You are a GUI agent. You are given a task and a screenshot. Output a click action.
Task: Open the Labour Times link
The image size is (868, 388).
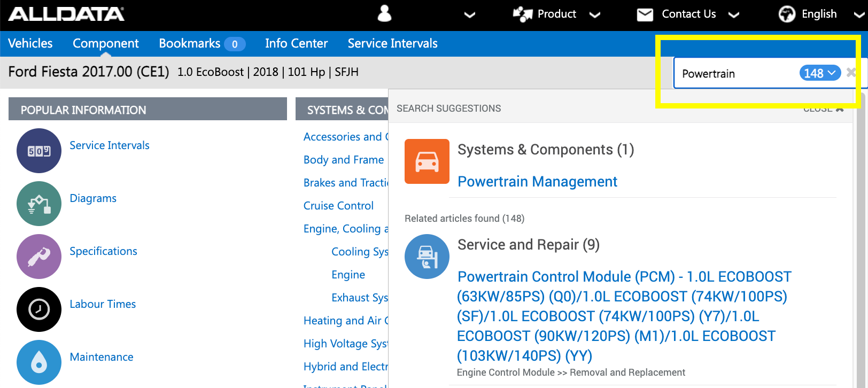103,304
